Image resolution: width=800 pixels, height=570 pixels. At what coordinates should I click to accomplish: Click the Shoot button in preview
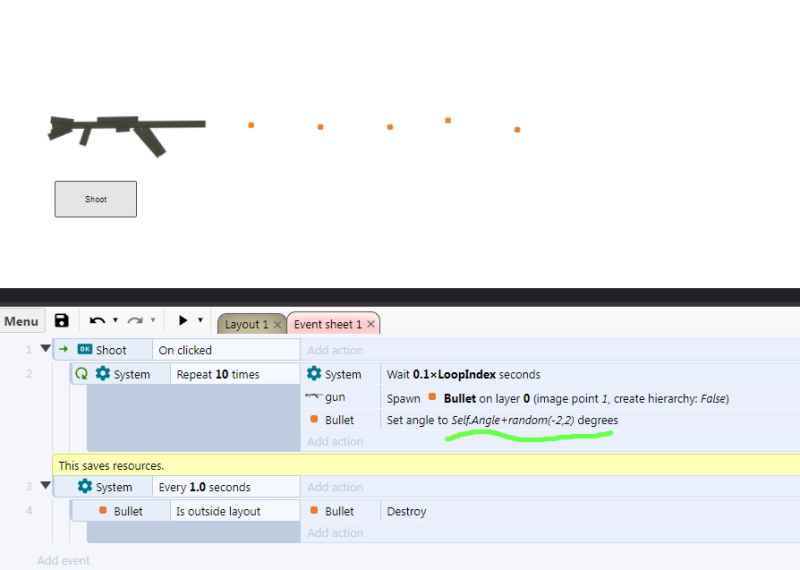click(95, 199)
